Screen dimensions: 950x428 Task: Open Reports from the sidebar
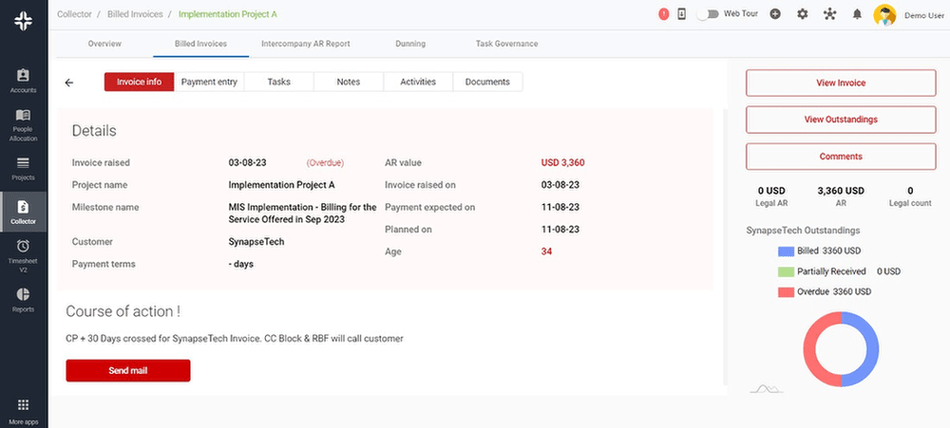pyautogui.click(x=23, y=299)
